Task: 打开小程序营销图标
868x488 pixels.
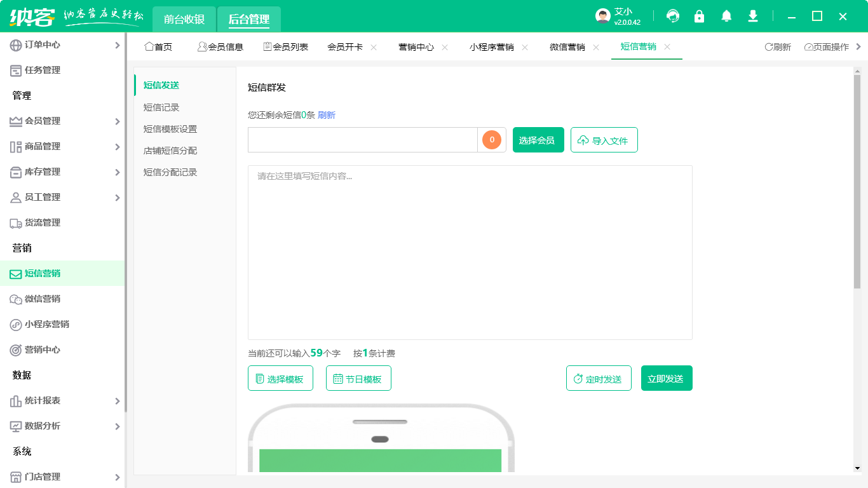Action: click(x=17, y=324)
